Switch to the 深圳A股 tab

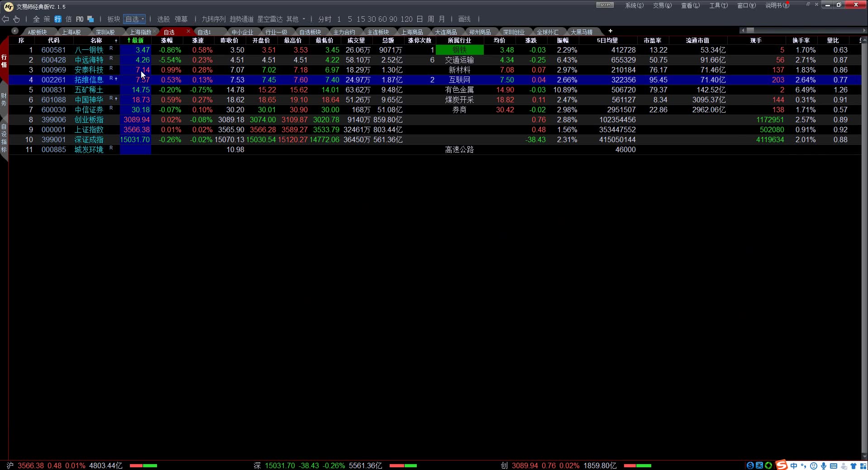pyautogui.click(x=105, y=32)
